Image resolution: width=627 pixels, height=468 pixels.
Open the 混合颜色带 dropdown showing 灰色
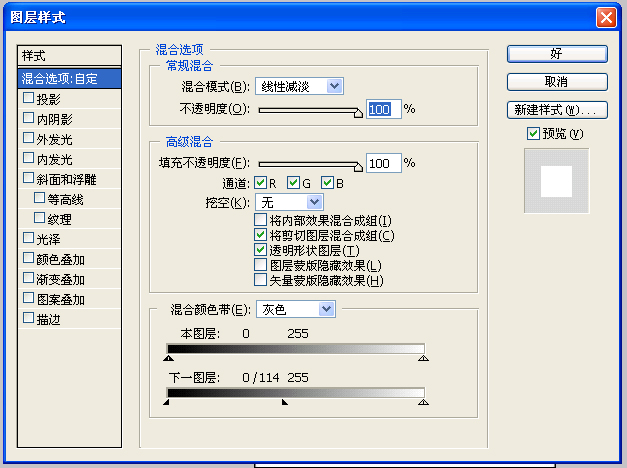click(x=296, y=309)
